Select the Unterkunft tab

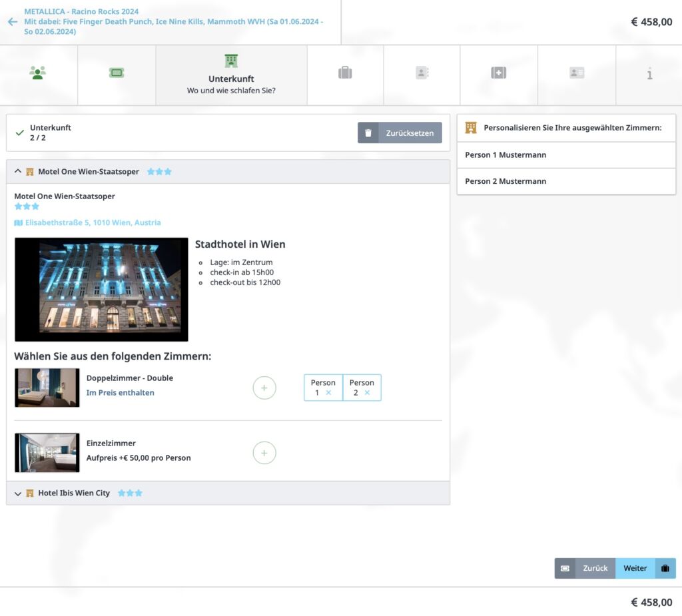pos(231,75)
